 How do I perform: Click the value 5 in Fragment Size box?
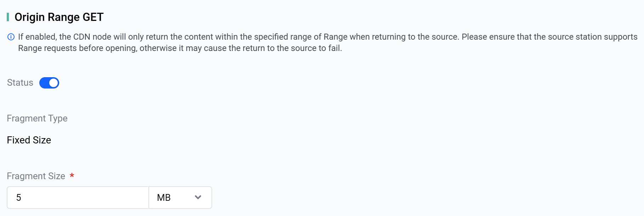19,198
